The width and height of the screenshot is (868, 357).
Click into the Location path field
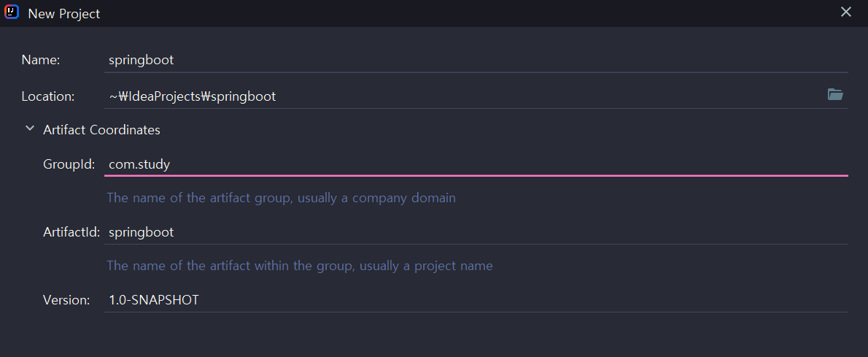pos(462,96)
